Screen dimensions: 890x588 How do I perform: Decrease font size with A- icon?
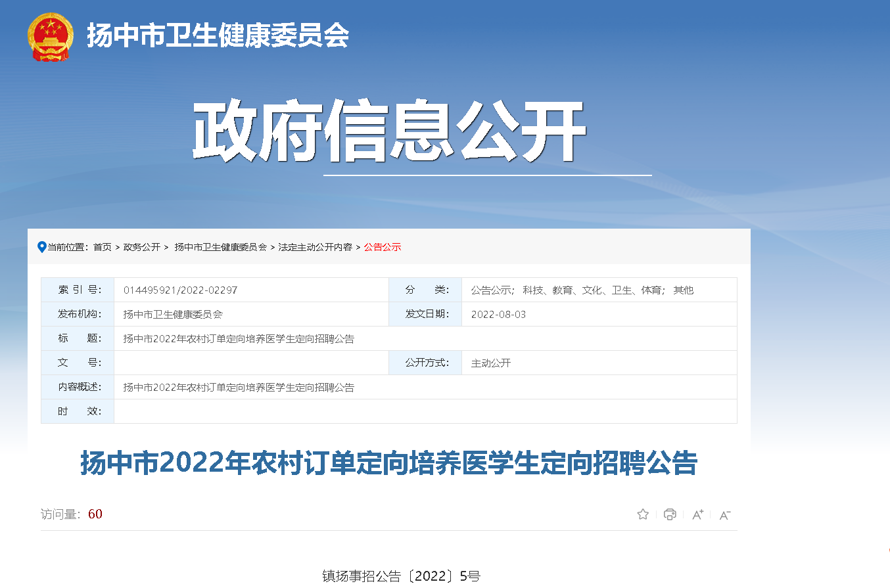(725, 515)
